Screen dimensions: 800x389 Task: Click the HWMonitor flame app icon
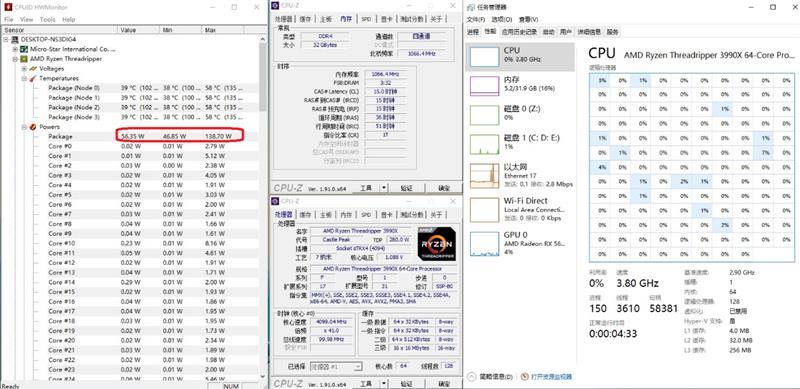pos(8,7)
